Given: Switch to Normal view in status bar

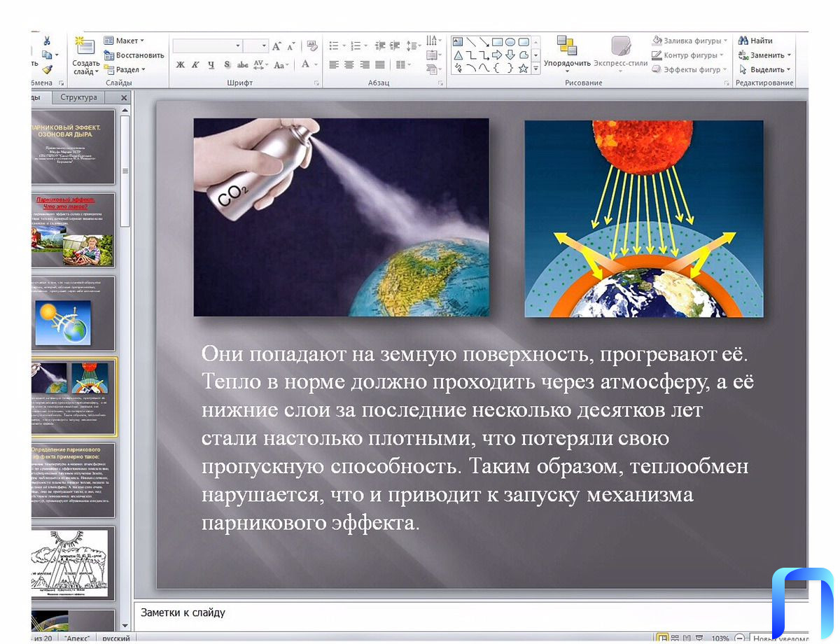Looking at the screenshot, I should click(x=661, y=638).
